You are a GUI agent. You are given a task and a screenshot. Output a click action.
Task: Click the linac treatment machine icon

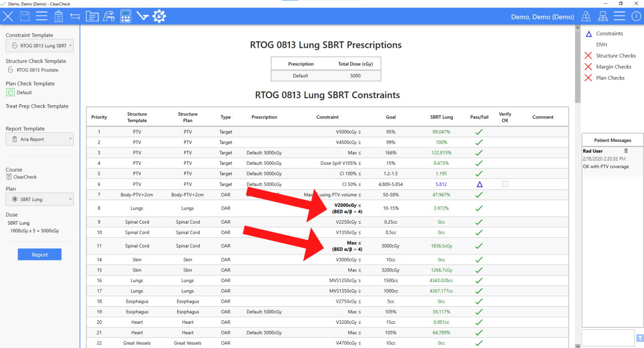click(108, 16)
